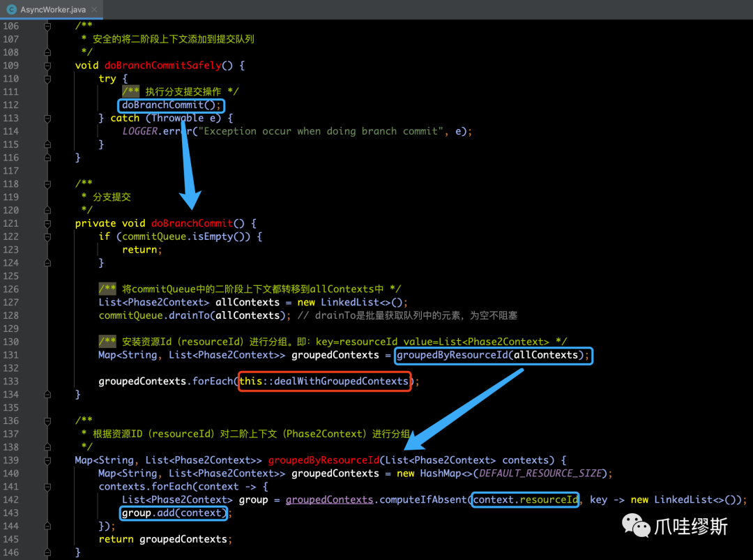Screen dimensions: 753x560
Task: Click the "Exception occur when doing branch commit" string
Action: [x=321, y=131]
